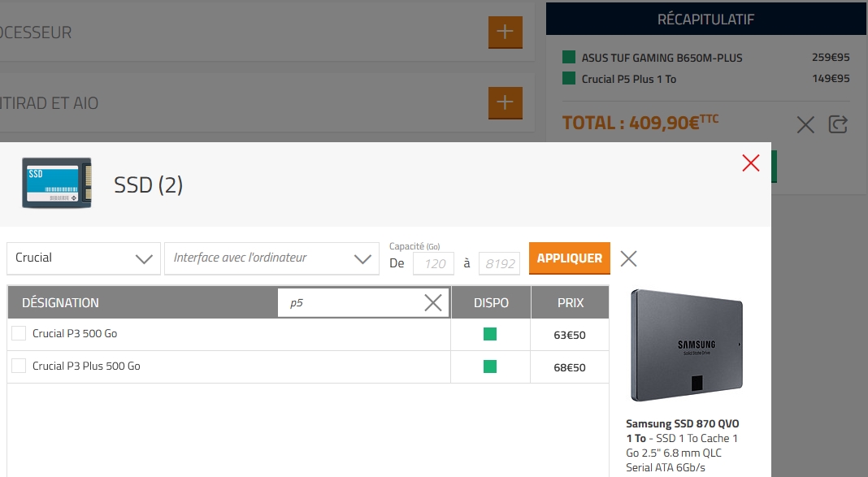
Task: Reset the SSD filters with grey X
Action: [x=628, y=258]
